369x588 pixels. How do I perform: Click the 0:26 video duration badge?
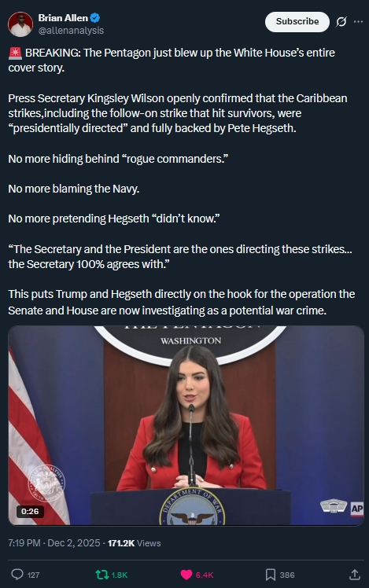[30, 511]
